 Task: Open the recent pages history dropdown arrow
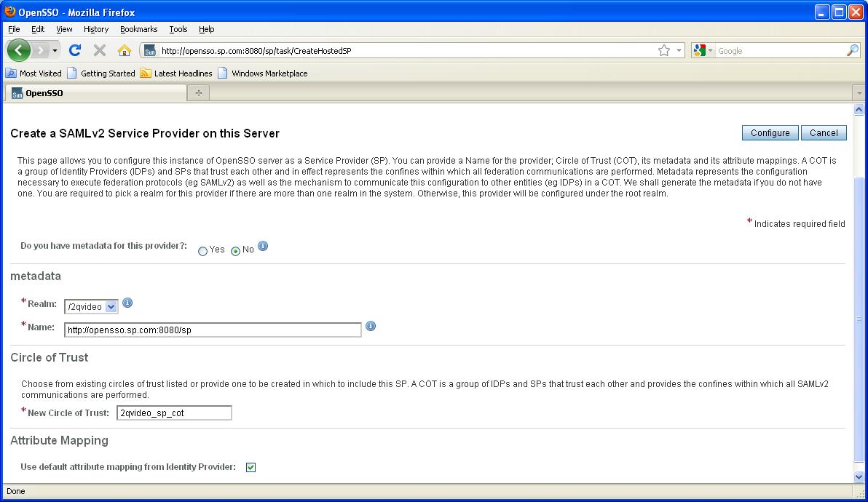click(55, 51)
